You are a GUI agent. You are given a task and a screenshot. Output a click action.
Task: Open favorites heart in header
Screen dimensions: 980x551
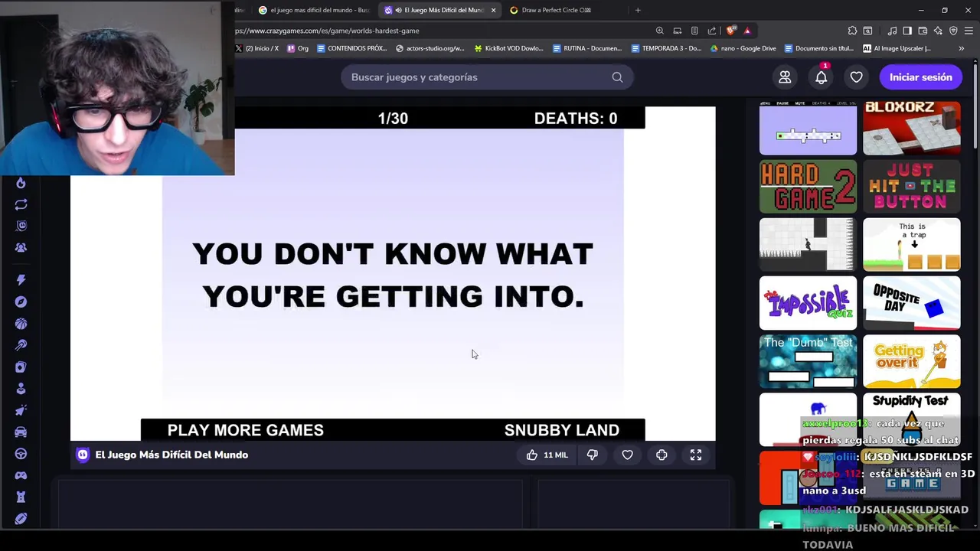coord(856,77)
